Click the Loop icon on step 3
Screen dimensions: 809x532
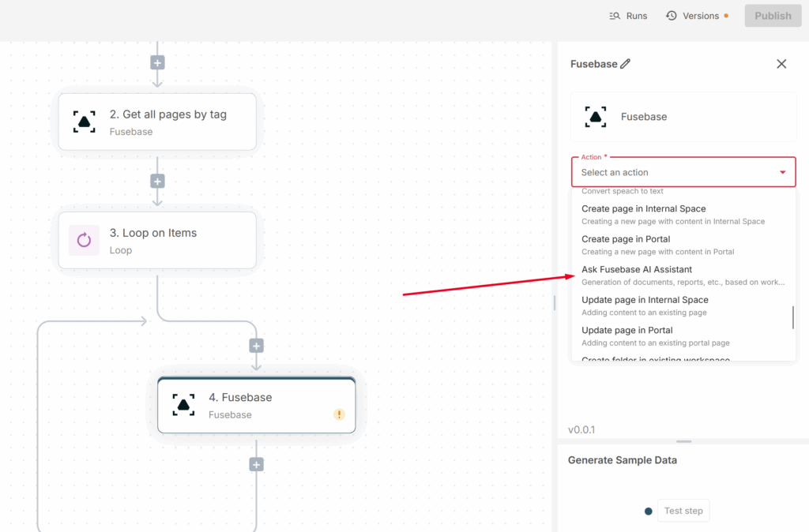pyautogui.click(x=84, y=240)
